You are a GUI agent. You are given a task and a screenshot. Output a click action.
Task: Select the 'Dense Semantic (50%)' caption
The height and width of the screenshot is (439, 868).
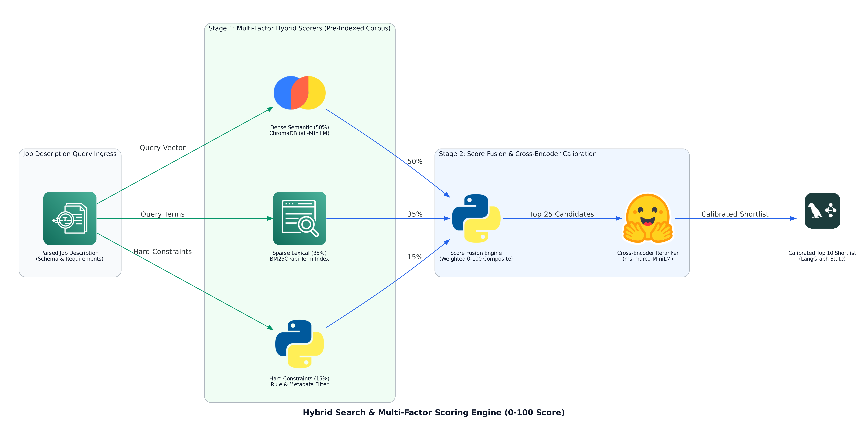(x=300, y=128)
